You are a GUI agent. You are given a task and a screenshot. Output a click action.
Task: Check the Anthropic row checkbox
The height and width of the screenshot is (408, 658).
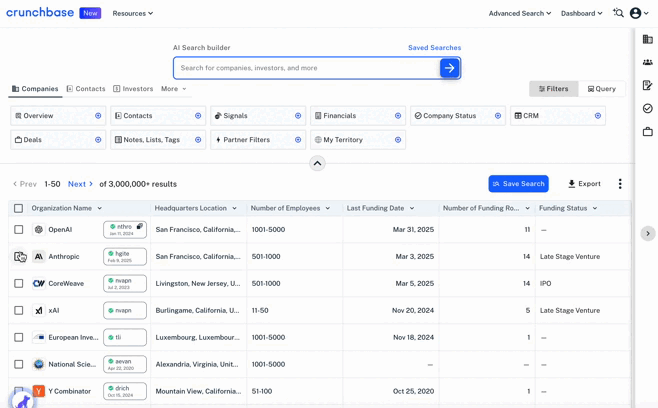pos(18,256)
